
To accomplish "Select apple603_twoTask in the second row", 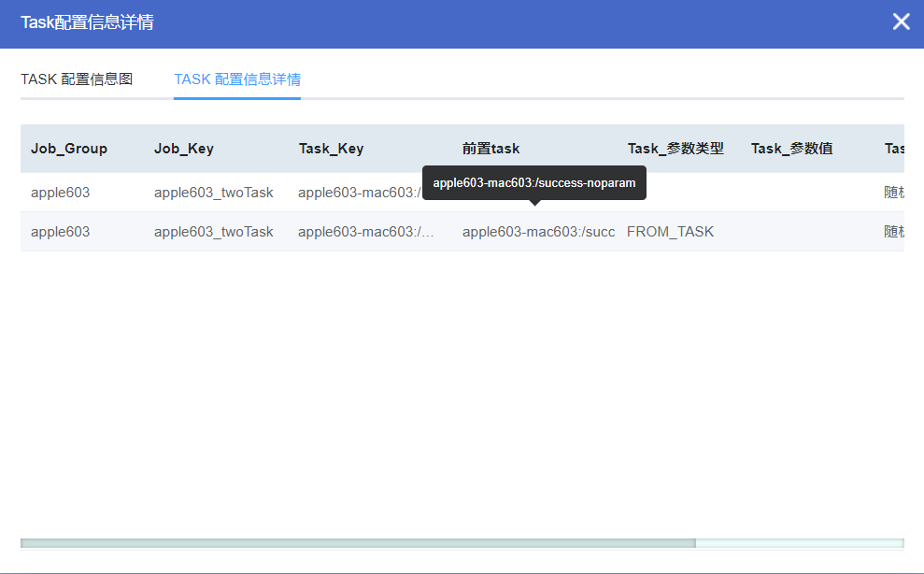I will [212, 231].
